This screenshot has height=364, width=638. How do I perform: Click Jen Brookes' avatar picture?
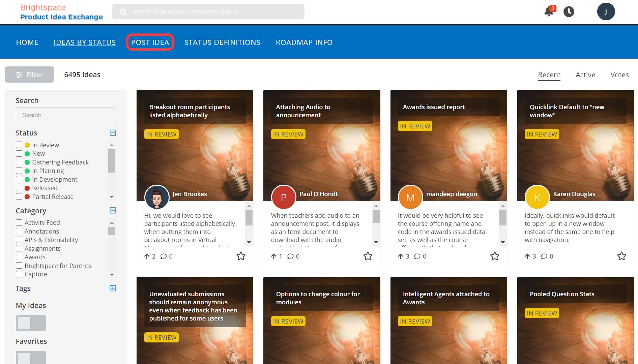157,197
